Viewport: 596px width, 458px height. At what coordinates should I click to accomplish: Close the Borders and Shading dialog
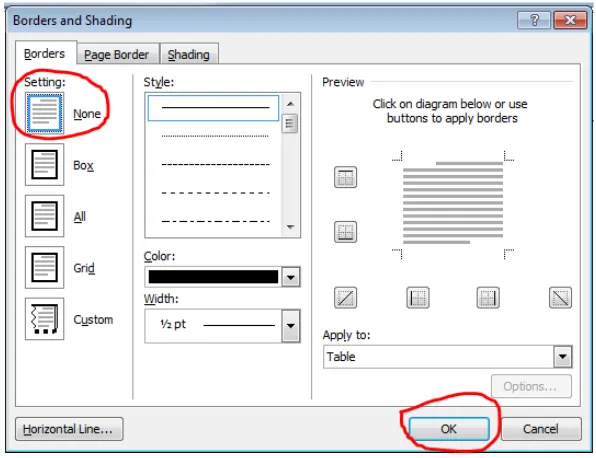pyautogui.click(x=570, y=20)
